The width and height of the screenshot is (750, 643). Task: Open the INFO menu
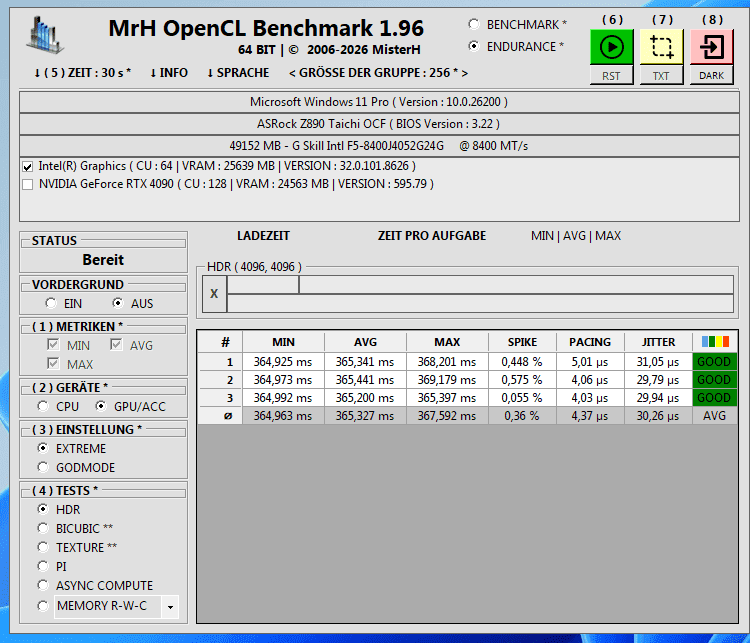click(169, 73)
